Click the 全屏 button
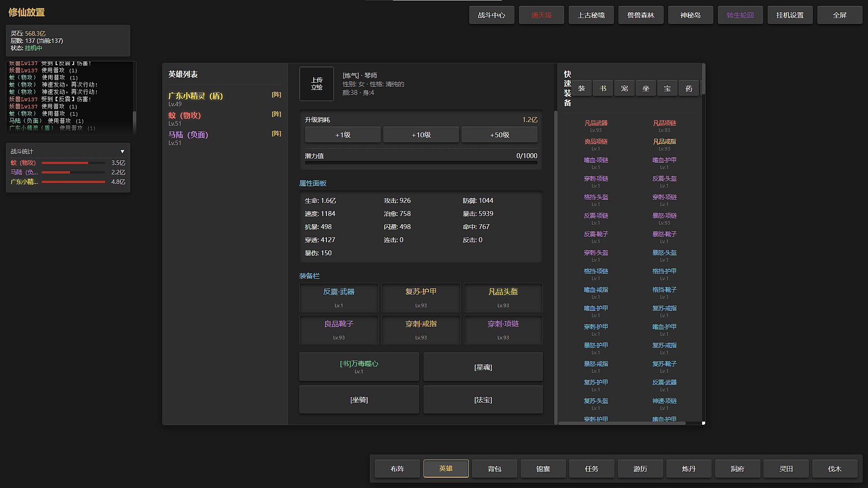 tap(840, 15)
